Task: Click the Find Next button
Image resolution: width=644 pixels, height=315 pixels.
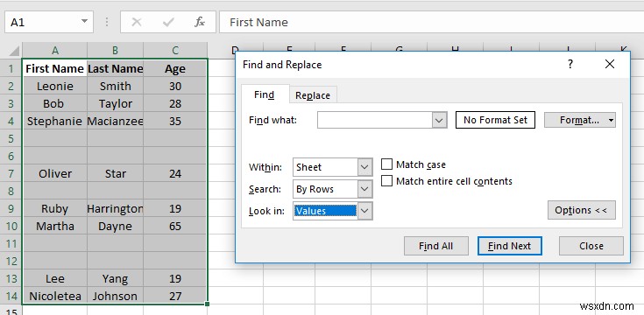Action: point(509,246)
